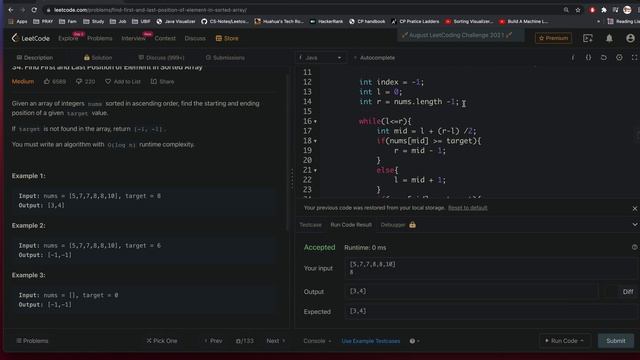Open the Submissions tab
This screenshot has width=640, height=360.
pos(225,58)
